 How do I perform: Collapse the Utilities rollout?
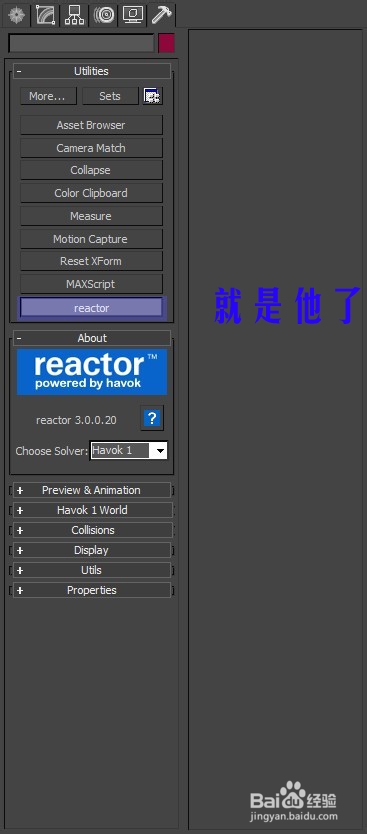click(x=92, y=71)
